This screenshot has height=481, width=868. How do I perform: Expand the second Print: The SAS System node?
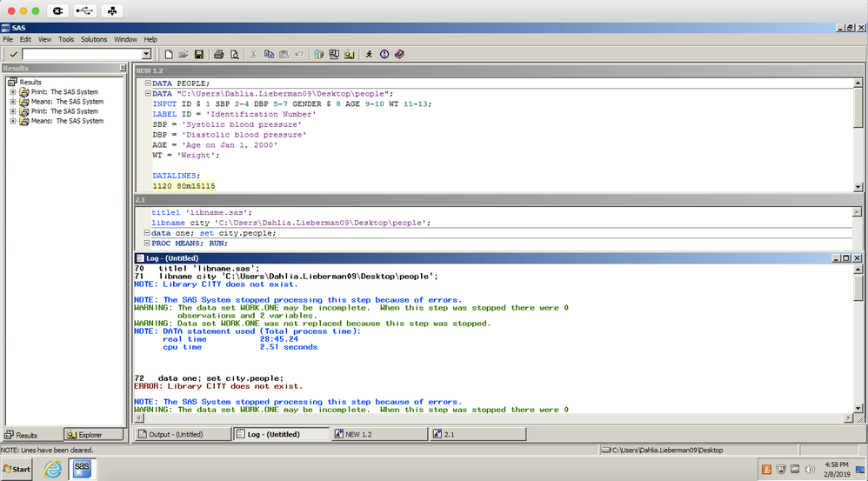(x=13, y=111)
